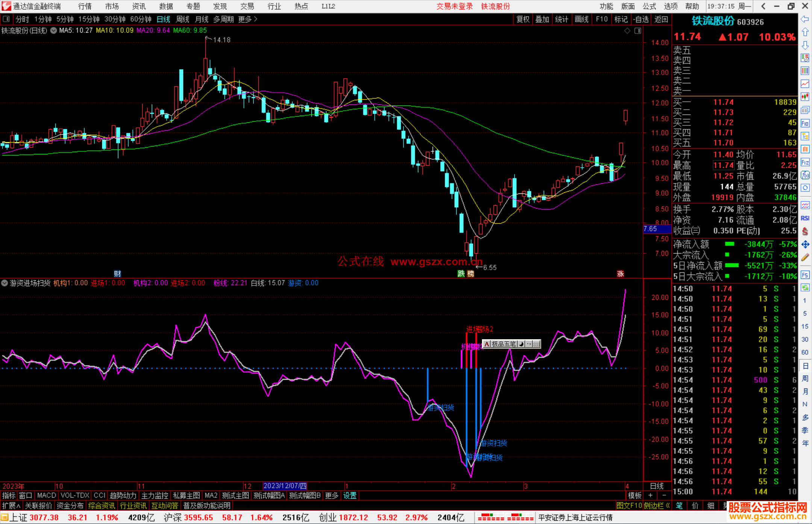Click the trend line chart sidebar icon

805,84
